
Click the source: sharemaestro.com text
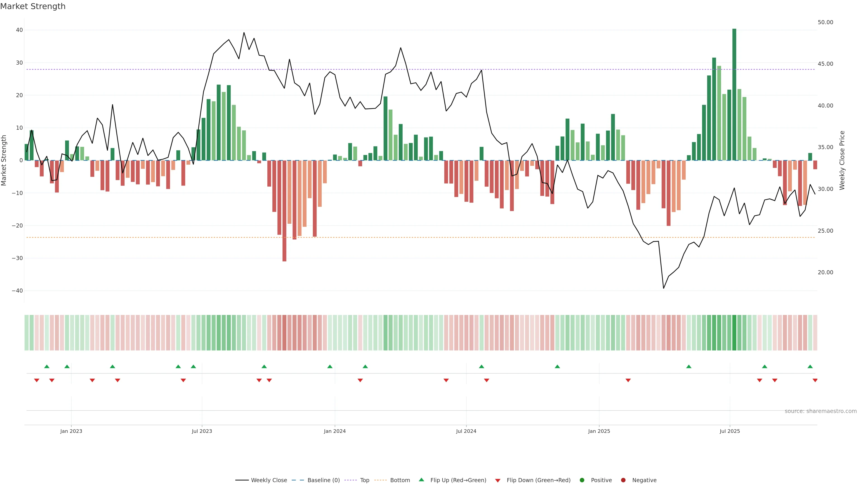pos(821,411)
